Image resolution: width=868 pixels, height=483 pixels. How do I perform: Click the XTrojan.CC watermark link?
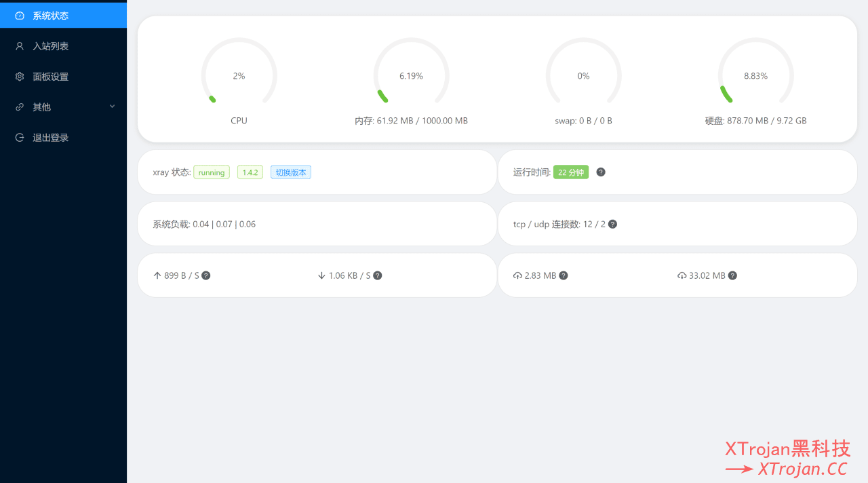[x=804, y=469]
